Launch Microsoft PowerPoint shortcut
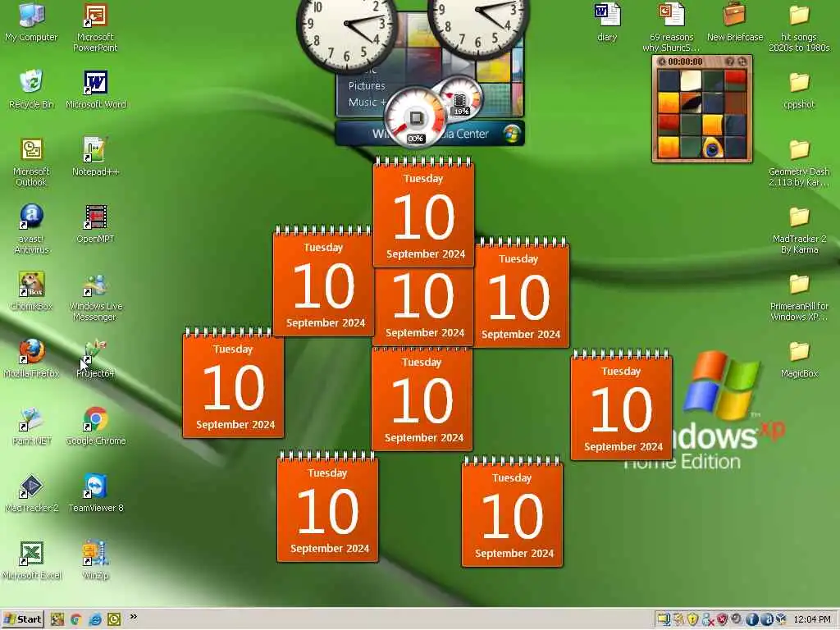Viewport: 840px width, 630px height. point(95,27)
